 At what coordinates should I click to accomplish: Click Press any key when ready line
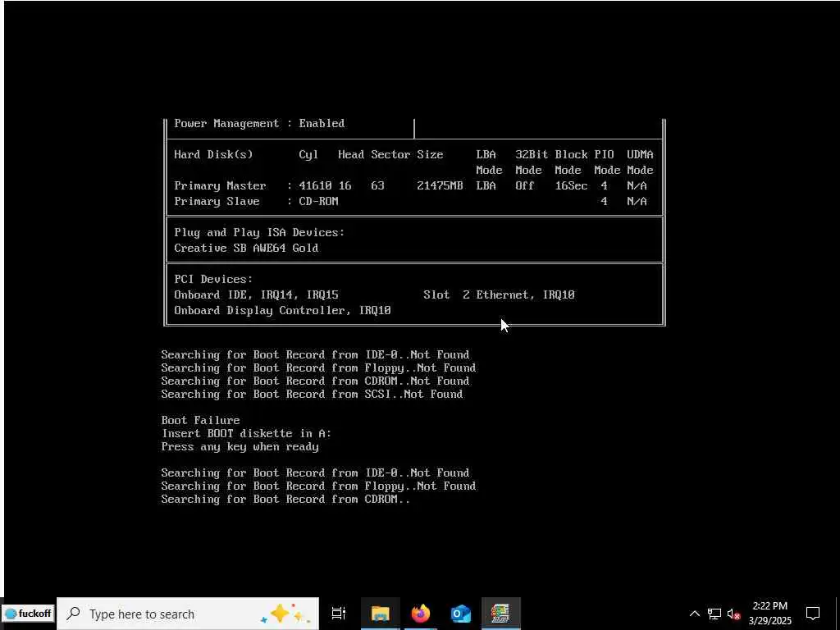[240, 447]
